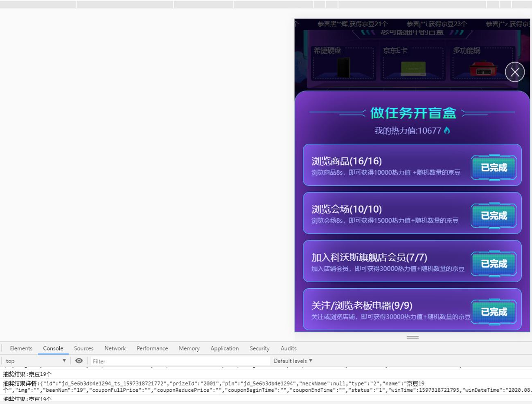Open the Security panel in DevTools
The width and height of the screenshot is (532, 404).
(259, 348)
